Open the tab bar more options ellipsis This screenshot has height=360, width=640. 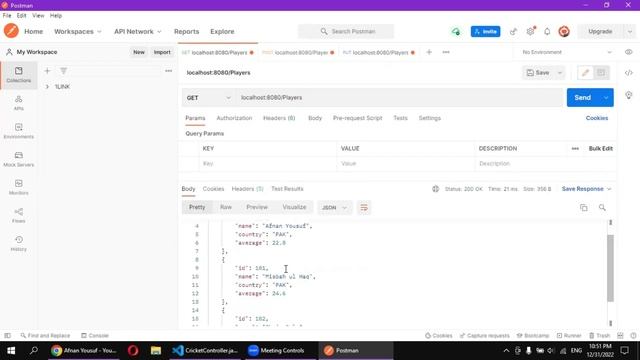click(446, 52)
